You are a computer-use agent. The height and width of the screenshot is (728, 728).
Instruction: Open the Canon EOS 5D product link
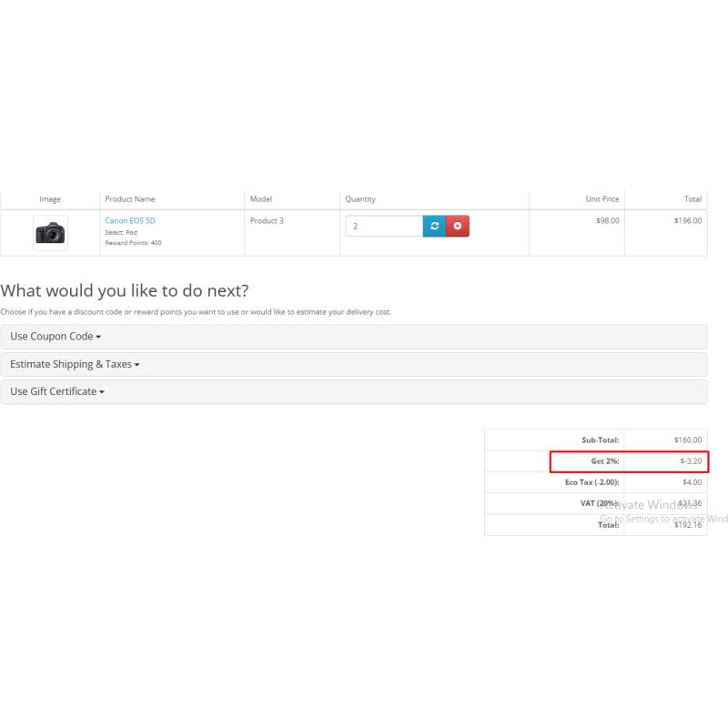tap(130, 220)
